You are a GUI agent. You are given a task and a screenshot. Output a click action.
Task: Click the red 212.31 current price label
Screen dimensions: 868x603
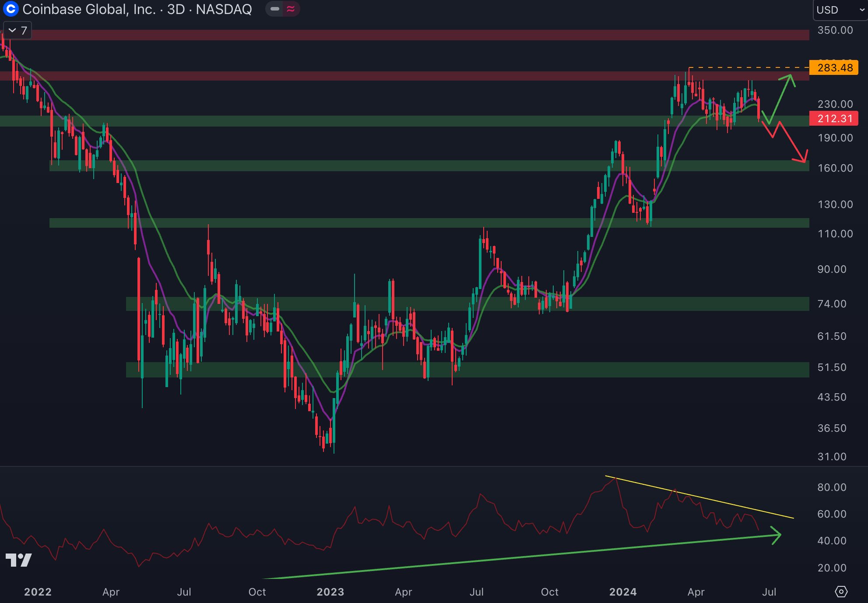pyautogui.click(x=834, y=119)
